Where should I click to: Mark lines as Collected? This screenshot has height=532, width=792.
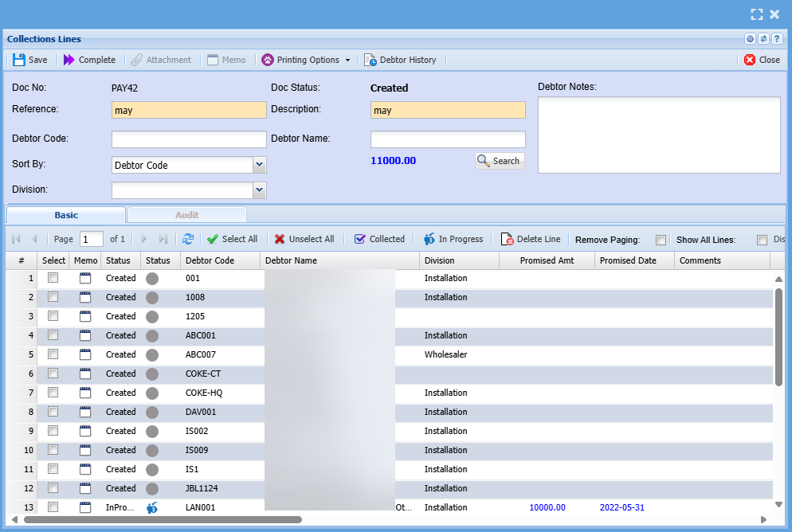coord(379,239)
